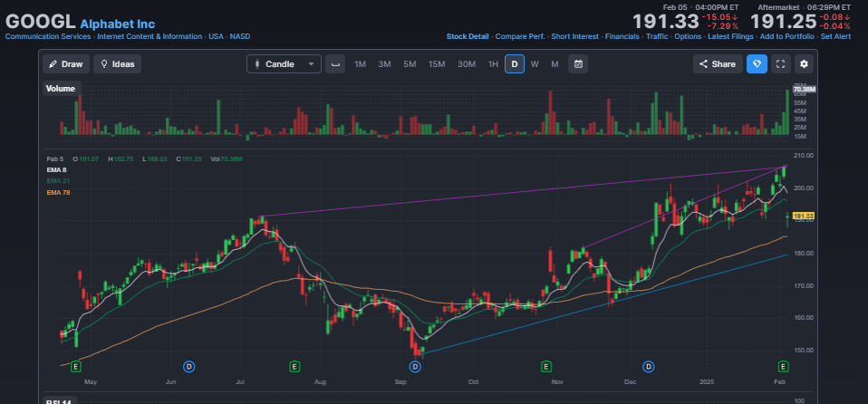
Task: Click the earnings E marker near February
Action: pyautogui.click(x=784, y=366)
